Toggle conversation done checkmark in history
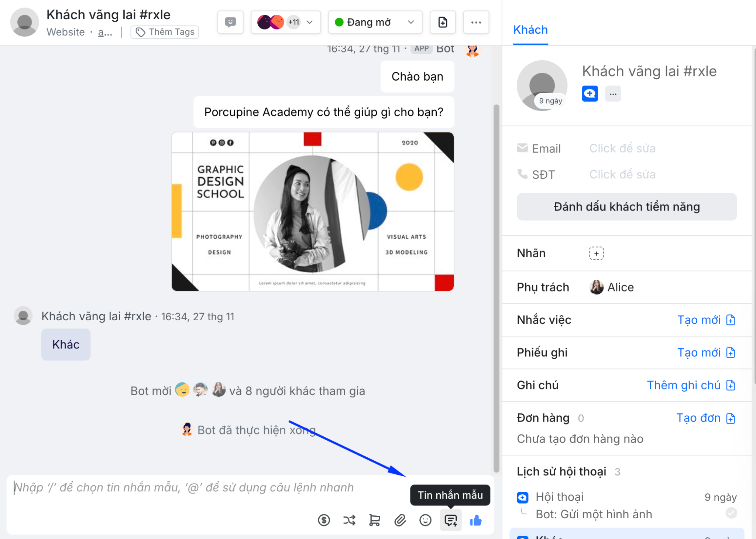This screenshot has height=539, width=756. point(731,513)
